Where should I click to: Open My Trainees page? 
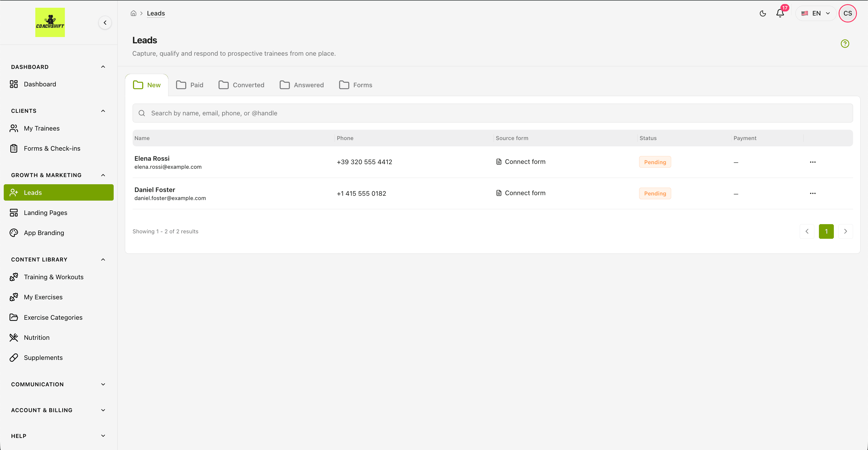coord(59,128)
